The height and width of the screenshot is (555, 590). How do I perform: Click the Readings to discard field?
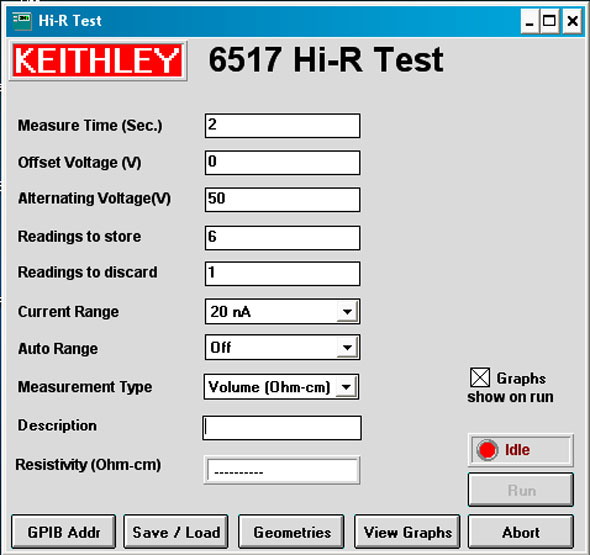coord(283,274)
